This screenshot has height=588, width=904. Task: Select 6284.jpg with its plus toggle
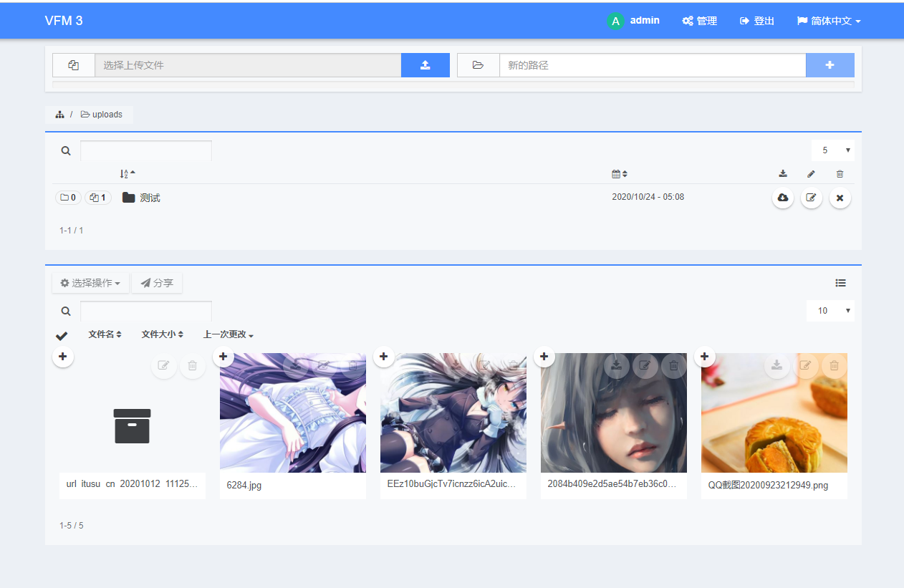[223, 356]
